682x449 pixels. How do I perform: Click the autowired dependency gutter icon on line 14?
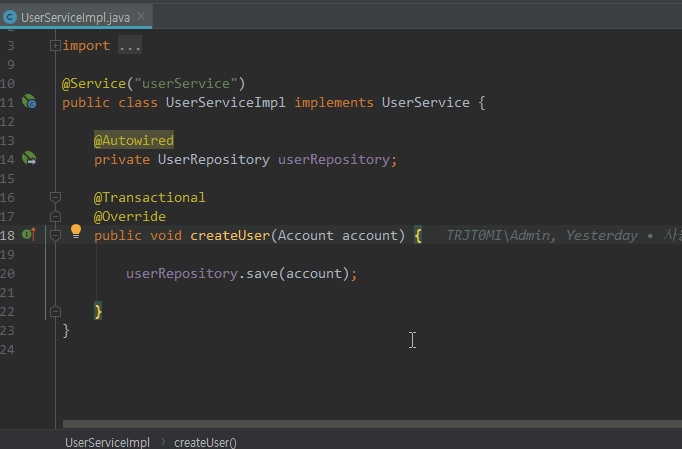pyautogui.click(x=29, y=158)
